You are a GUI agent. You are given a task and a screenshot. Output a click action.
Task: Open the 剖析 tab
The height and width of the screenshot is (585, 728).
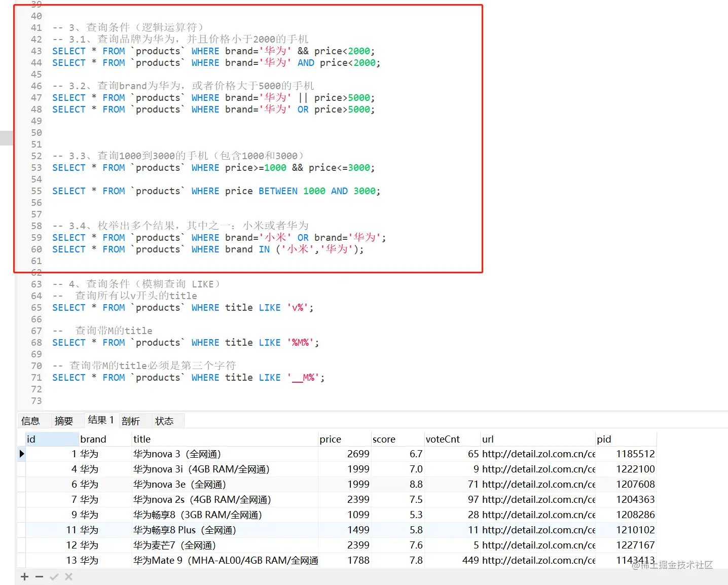131,421
